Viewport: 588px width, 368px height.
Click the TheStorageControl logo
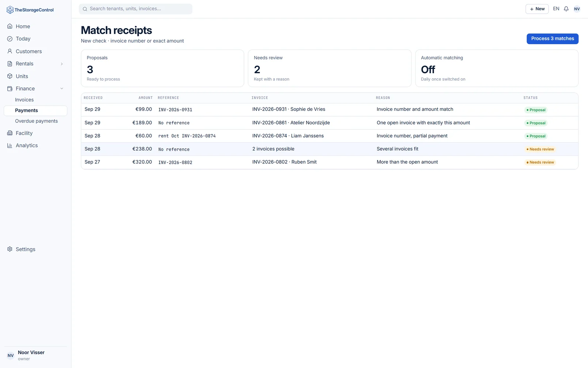point(30,10)
